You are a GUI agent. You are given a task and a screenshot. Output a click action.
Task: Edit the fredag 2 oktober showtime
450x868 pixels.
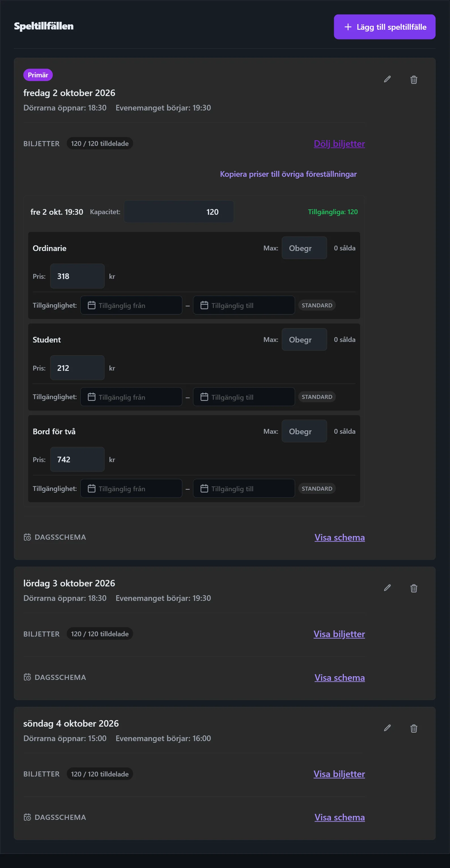pos(387,80)
